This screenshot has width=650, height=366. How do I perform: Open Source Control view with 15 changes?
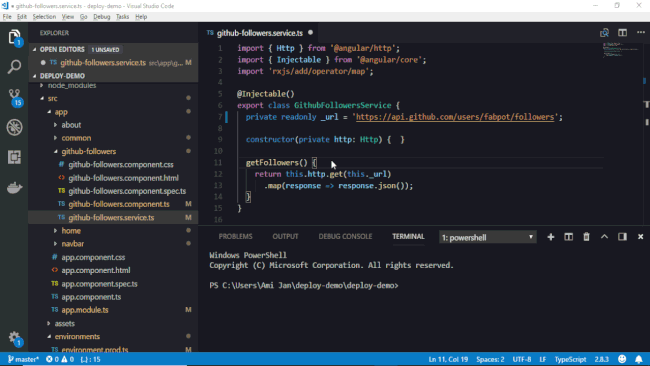[15, 97]
